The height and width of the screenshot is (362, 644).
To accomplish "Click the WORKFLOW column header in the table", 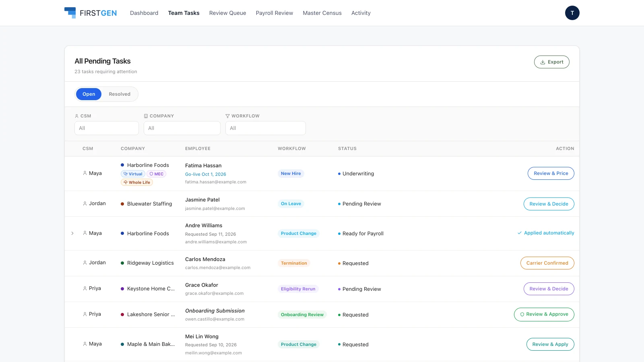I will (x=292, y=148).
